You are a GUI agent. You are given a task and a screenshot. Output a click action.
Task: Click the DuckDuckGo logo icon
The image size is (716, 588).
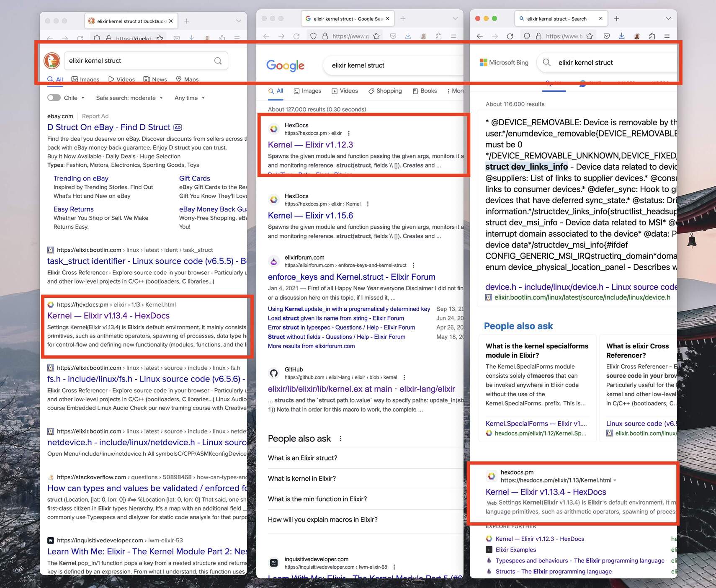coord(52,61)
